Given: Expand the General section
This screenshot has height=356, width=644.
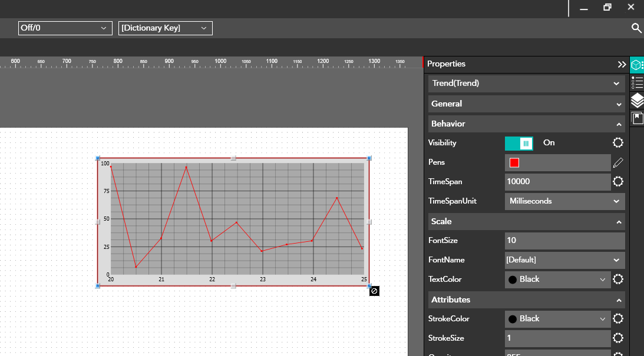Looking at the screenshot, I should (526, 104).
